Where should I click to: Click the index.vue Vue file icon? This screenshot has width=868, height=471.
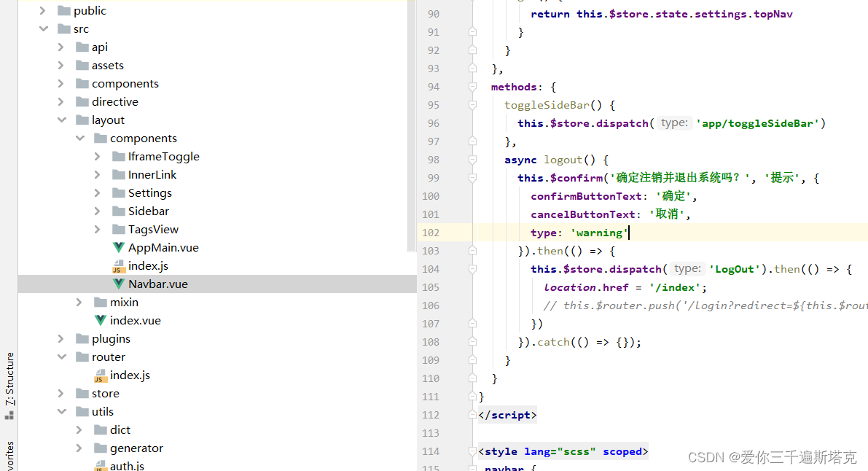[100, 320]
